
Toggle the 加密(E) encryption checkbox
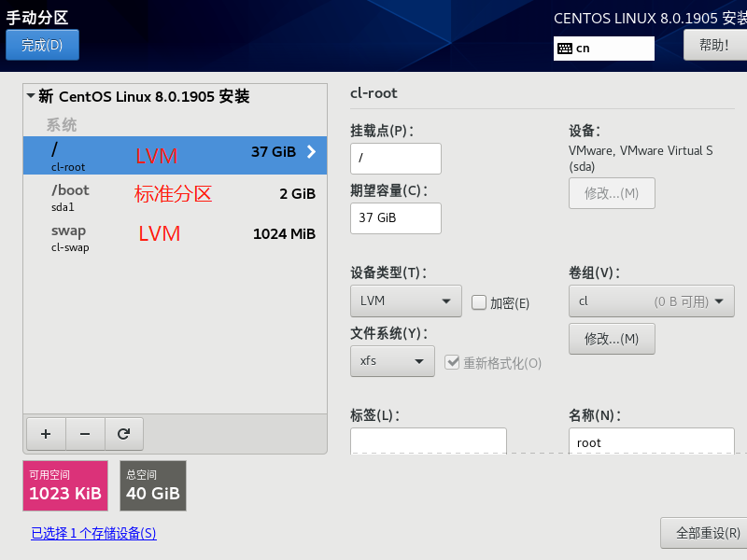click(479, 302)
